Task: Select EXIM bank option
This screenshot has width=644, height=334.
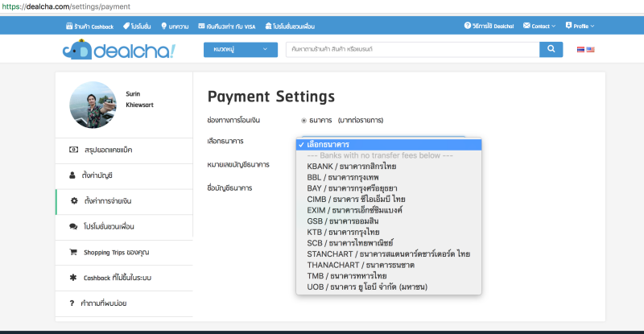Action: tap(389, 210)
